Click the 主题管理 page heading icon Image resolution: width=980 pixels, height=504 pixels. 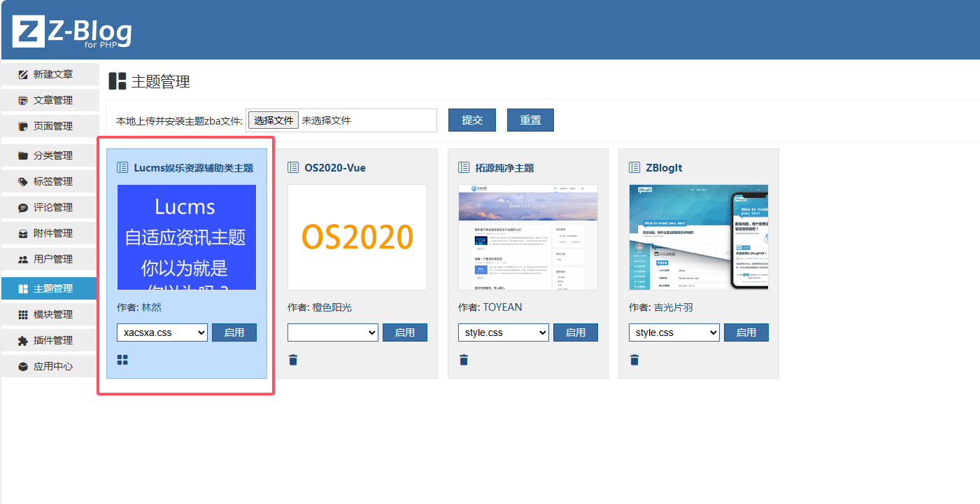point(118,81)
